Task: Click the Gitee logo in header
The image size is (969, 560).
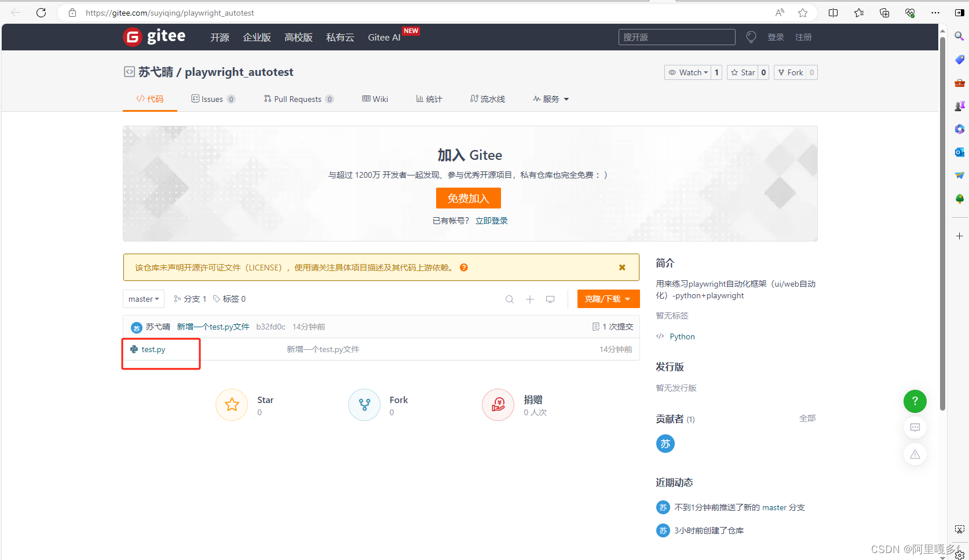Action: (154, 36)
